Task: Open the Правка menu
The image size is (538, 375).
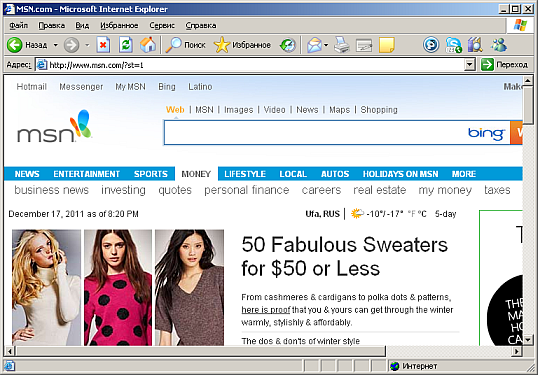Action: 51,25
